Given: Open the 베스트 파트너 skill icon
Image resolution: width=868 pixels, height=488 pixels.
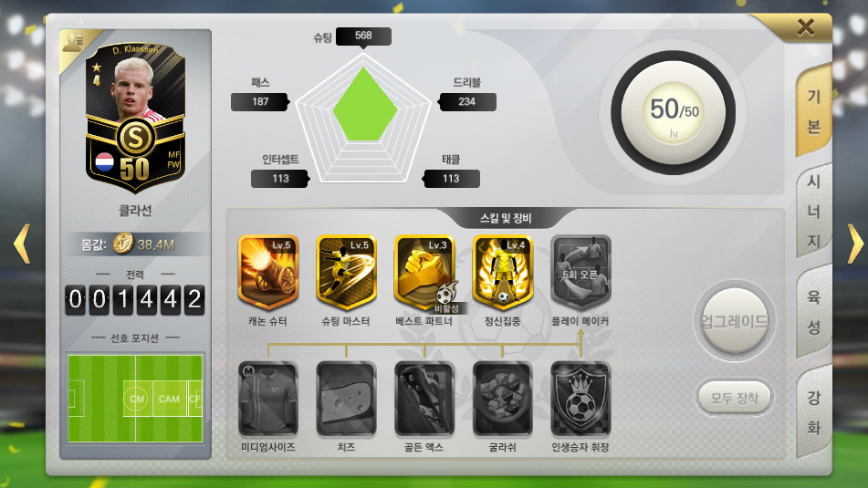Looking at the screenshot, I should pyautogui.click(x=424, y=272).
